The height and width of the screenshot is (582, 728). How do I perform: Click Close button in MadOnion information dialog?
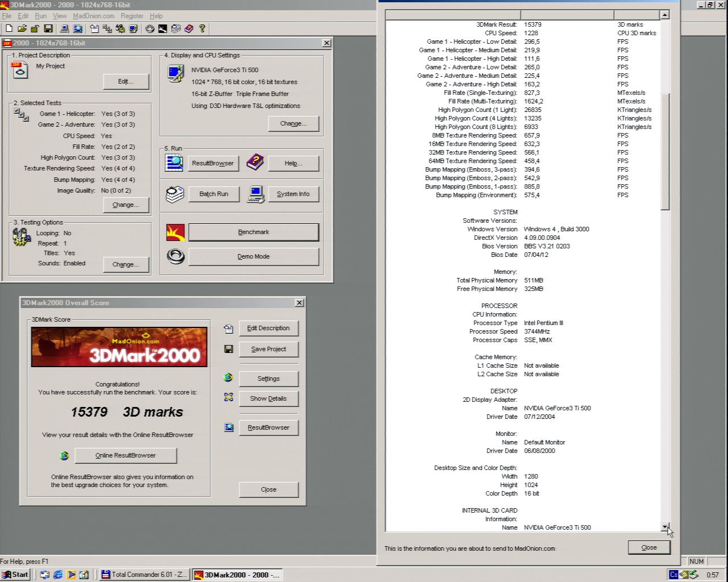(x=649, y=547)
